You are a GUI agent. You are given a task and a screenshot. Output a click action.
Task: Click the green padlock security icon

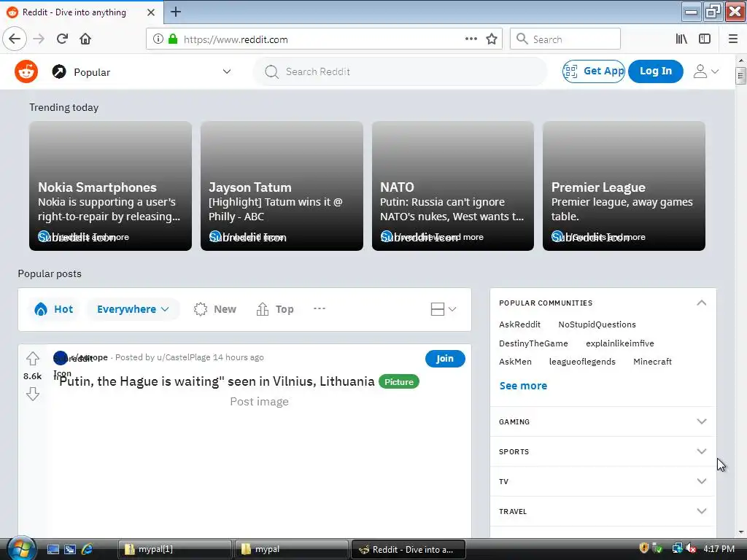pos(173,39)
